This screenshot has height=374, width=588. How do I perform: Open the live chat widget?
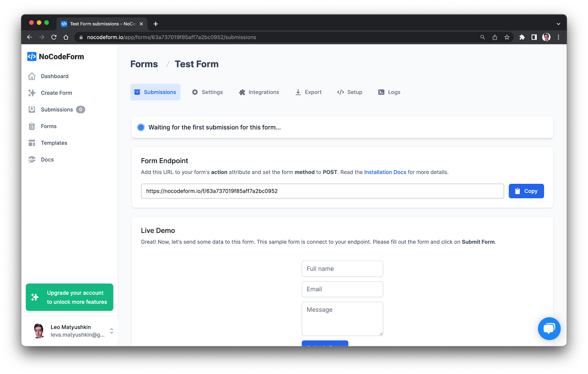coord(549,328)
